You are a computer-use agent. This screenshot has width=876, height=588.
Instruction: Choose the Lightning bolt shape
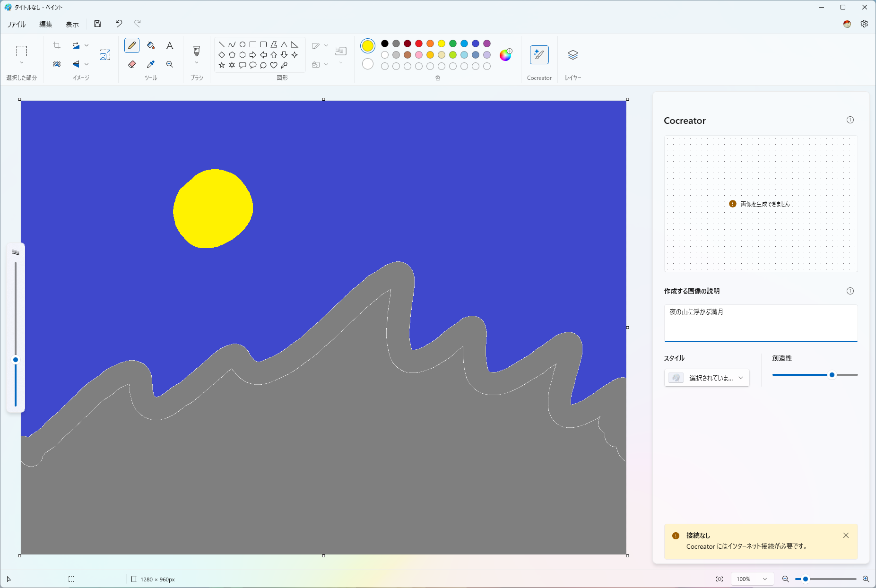pyautogui.click(x=284, y=65)
